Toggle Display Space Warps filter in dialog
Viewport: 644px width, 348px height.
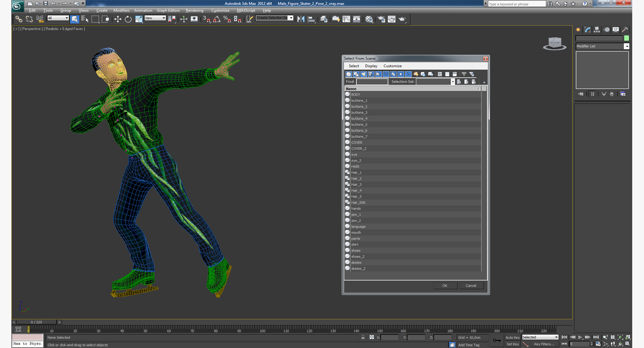[x=386, y=74]
